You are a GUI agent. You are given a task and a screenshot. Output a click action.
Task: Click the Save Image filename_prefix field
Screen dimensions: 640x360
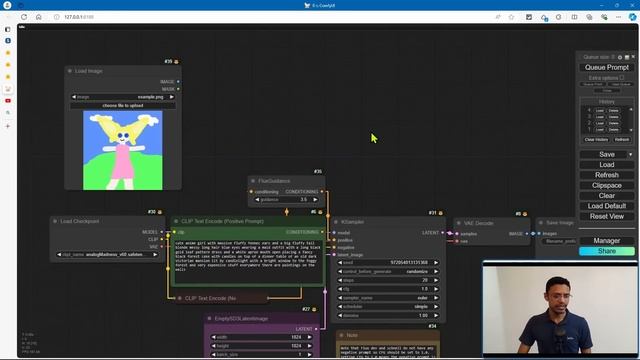(x=559, y=241)
